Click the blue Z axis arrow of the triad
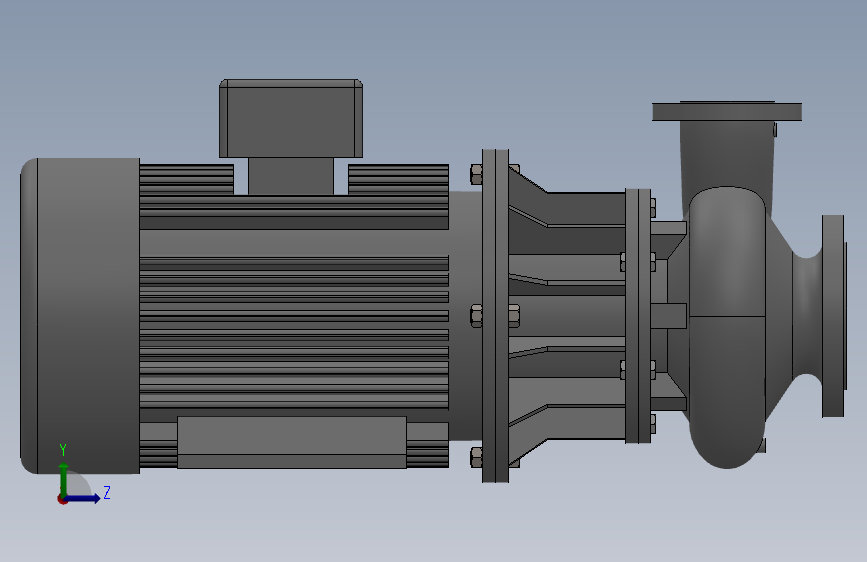Viewport: 867px width, 562px height. click(x=83, y=498)
